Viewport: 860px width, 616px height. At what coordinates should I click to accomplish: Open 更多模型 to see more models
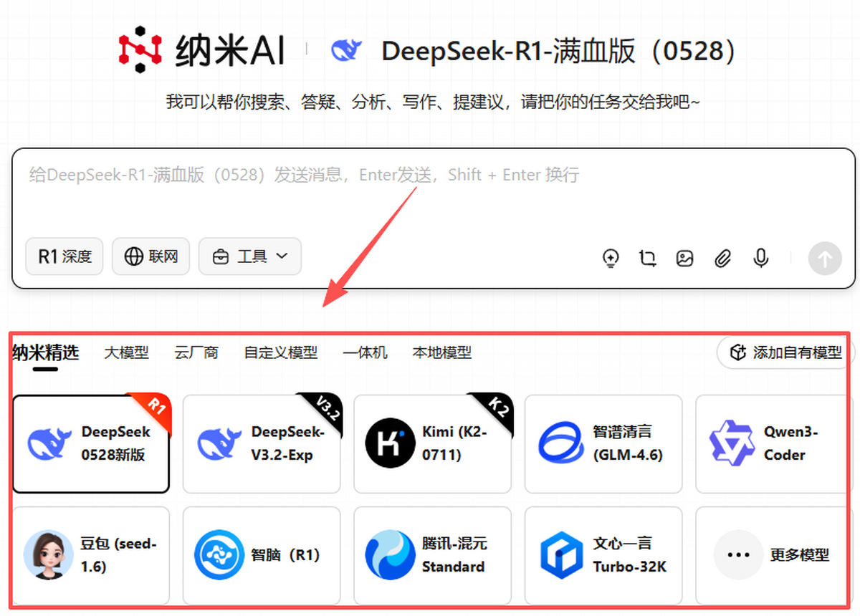(773, 556)
